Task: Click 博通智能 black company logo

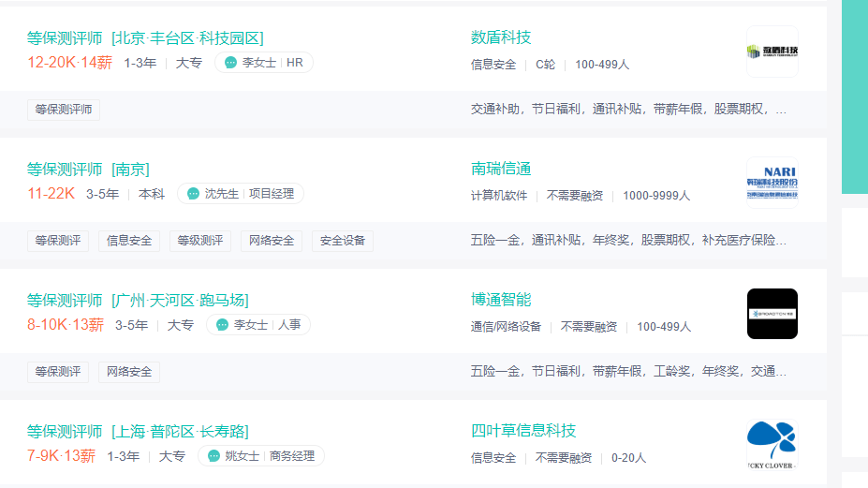Action: pos(772,314)
